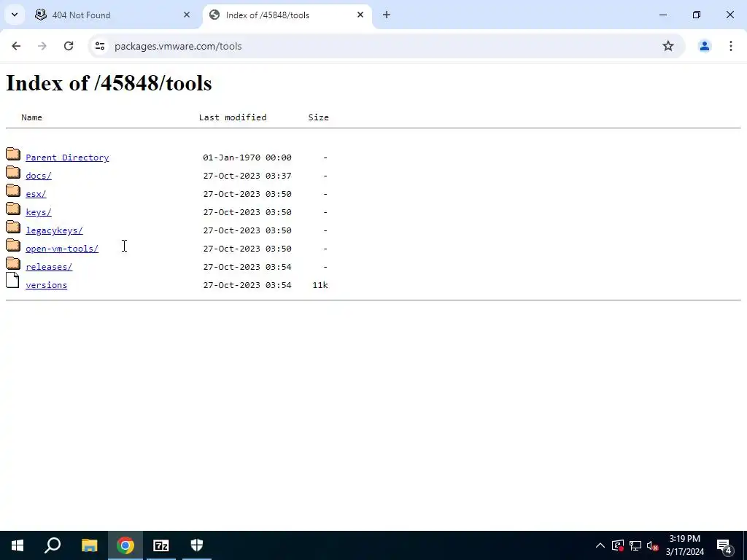Click the 01-Jan-1970 00:00 date text
The image size is (747, 560).
click(x=247, y=157)
